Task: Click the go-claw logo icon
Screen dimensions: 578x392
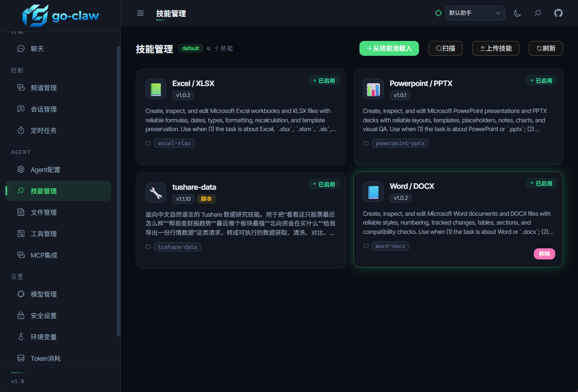Action: (35, 16)
